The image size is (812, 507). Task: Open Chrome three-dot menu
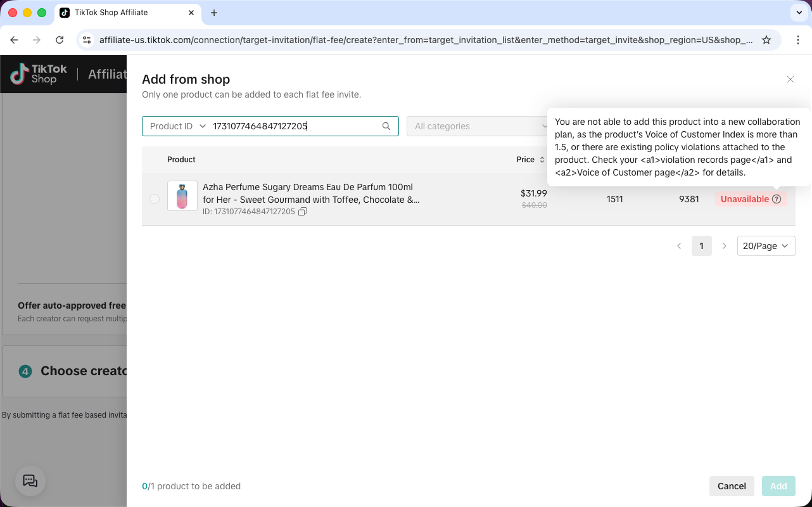798,40
